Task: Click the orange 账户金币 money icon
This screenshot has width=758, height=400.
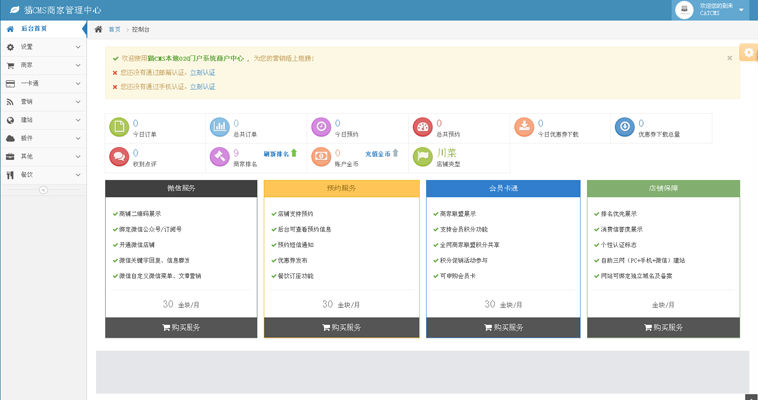Action: (x=321, y=157)
